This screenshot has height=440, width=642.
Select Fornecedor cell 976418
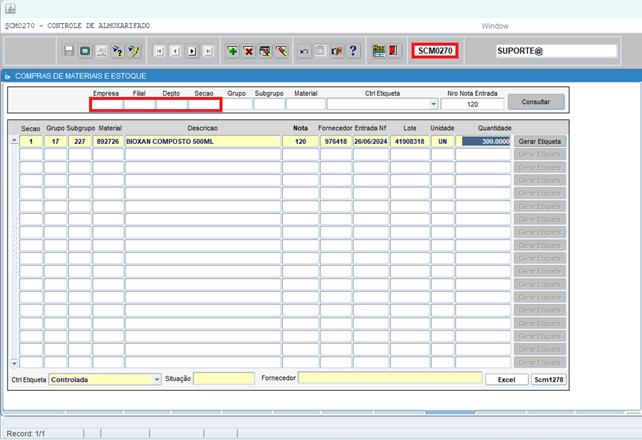click(x=336, y=141)
